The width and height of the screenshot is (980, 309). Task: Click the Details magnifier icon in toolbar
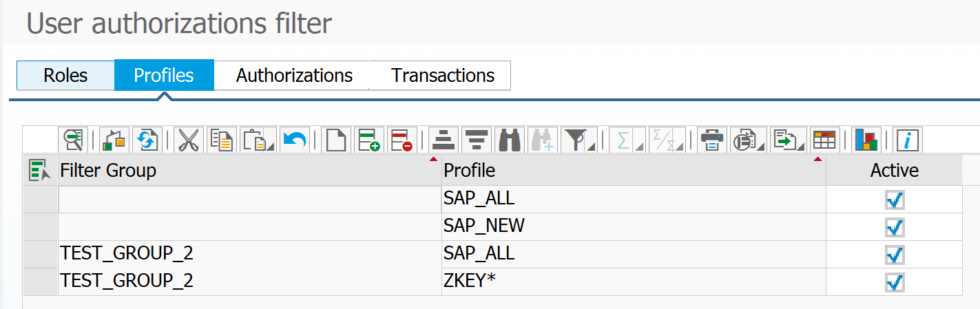tap(73, 140)
